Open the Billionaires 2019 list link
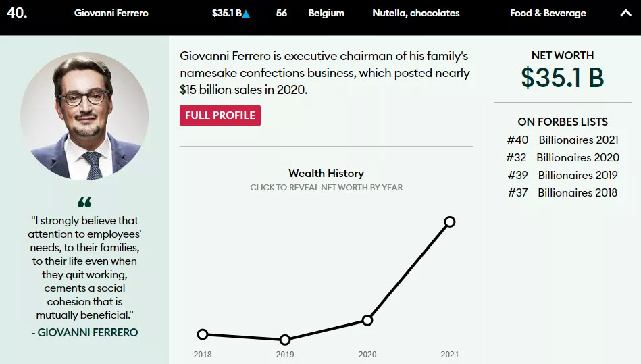 coord(578,176)
